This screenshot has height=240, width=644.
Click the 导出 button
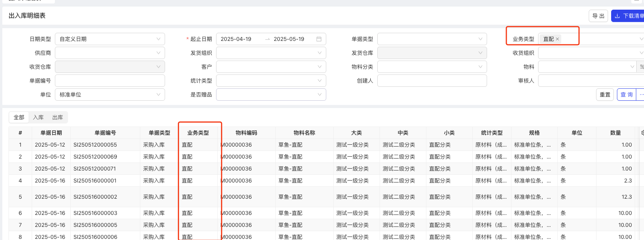[598, 16]
